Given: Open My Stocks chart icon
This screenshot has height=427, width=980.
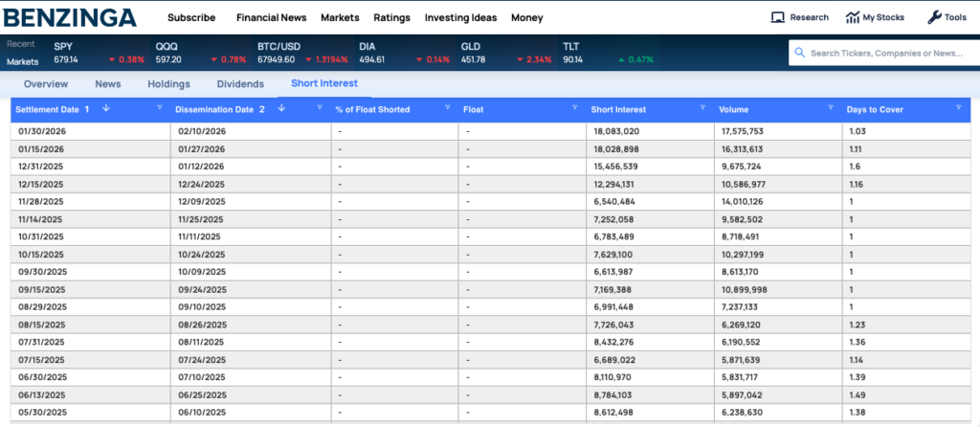Looking at the screenshot, I should 852,17.
